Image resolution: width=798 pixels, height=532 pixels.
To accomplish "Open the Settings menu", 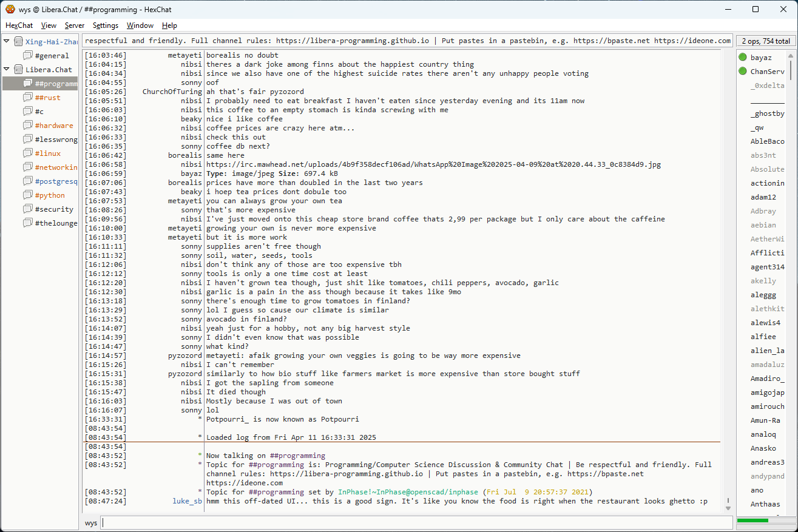I will coord(105,25).
